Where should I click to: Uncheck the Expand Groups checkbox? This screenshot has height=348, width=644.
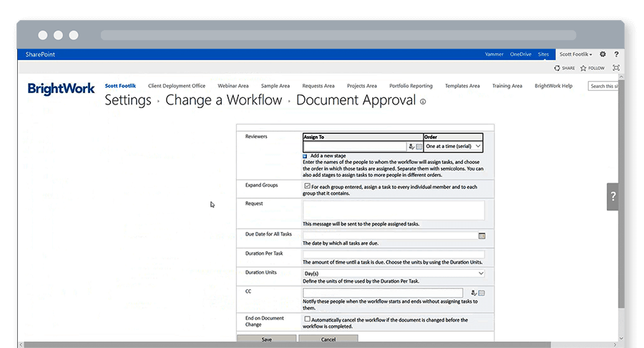point(307,186)
